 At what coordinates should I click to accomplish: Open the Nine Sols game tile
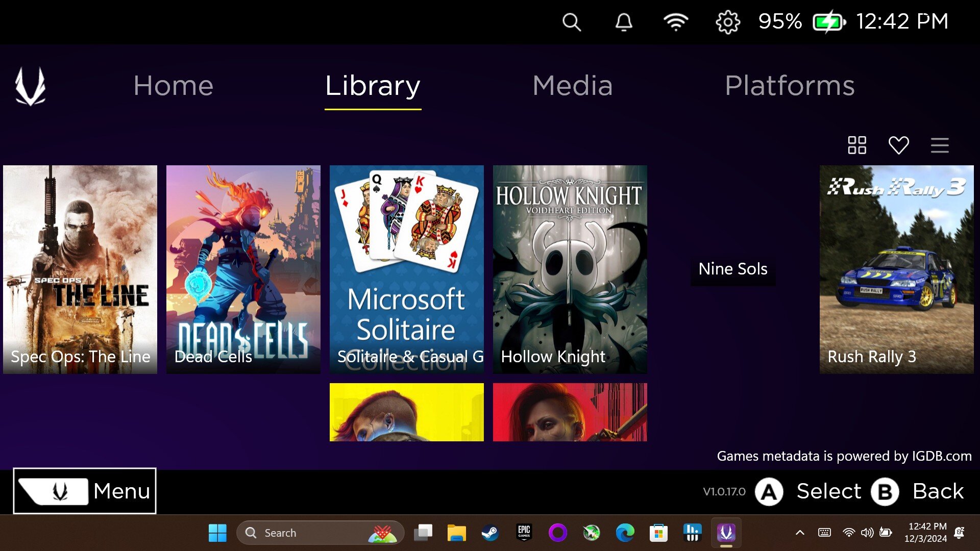(733, 269)
